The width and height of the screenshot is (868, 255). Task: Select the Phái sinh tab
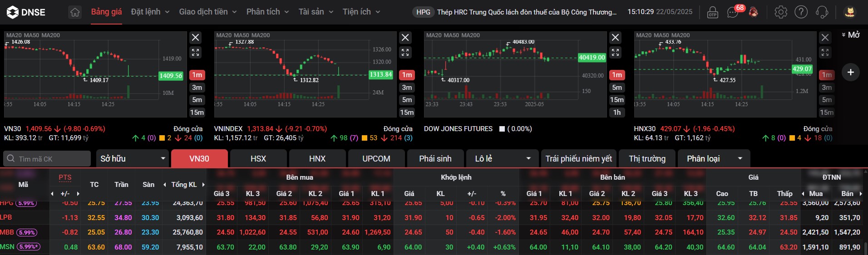pos(435,159)
